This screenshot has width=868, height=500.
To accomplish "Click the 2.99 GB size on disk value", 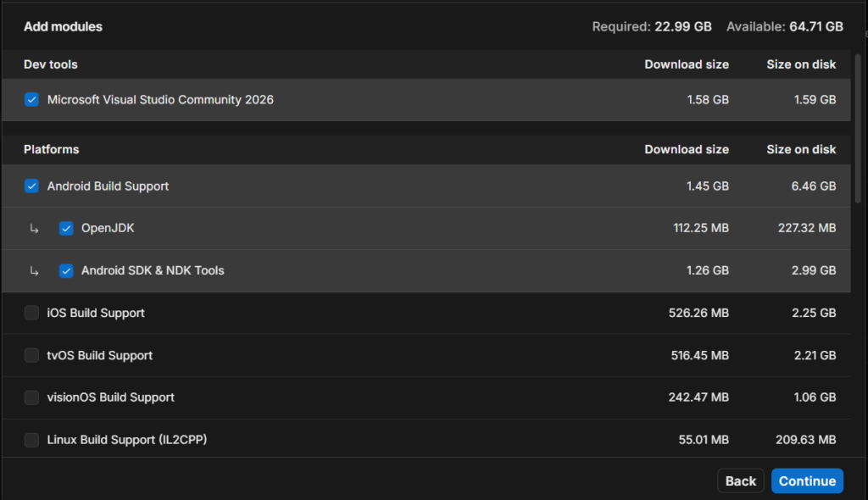I will pos(814,271).
